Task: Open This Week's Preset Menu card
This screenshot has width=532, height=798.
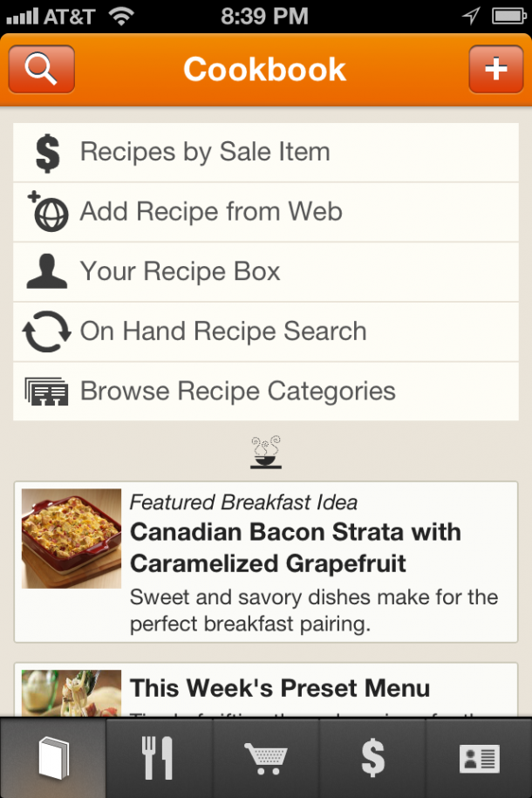Action: [266, 690]
